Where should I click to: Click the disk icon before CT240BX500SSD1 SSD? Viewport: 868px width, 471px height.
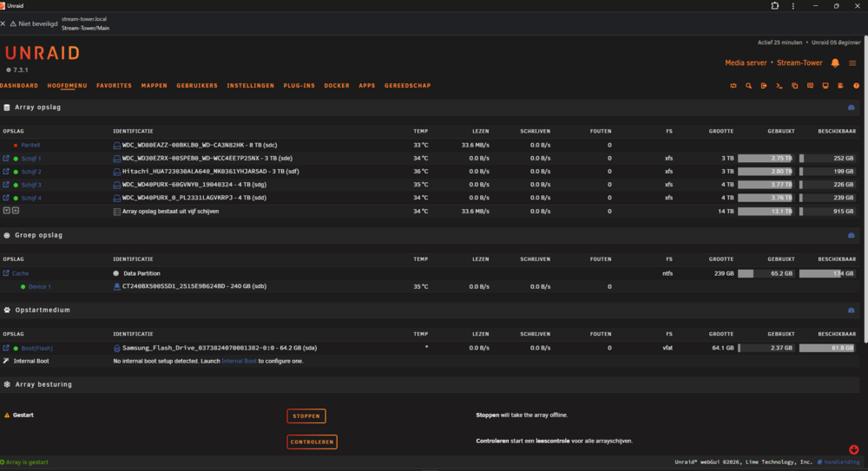tap(117, 287)
